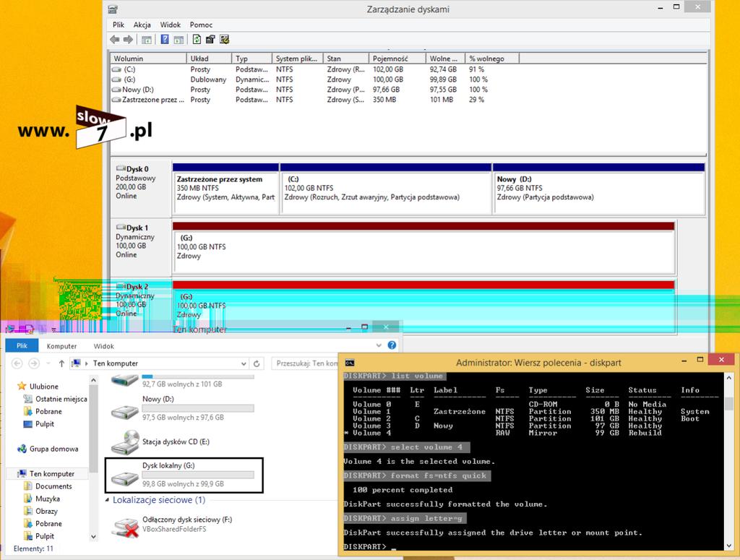The image size is (740, 560).
Task: Click the Back arrow in Disk Management toolbar
Action: (114, 40)
